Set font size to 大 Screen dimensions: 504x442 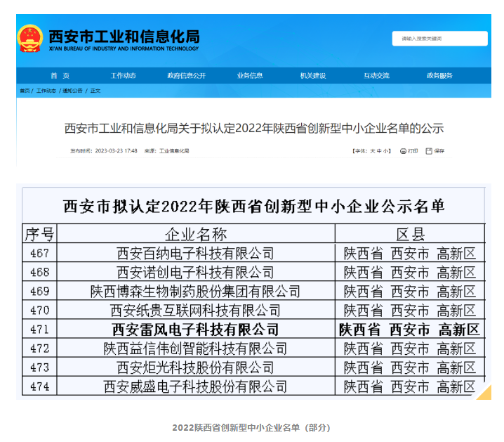(x=373, y=151)
